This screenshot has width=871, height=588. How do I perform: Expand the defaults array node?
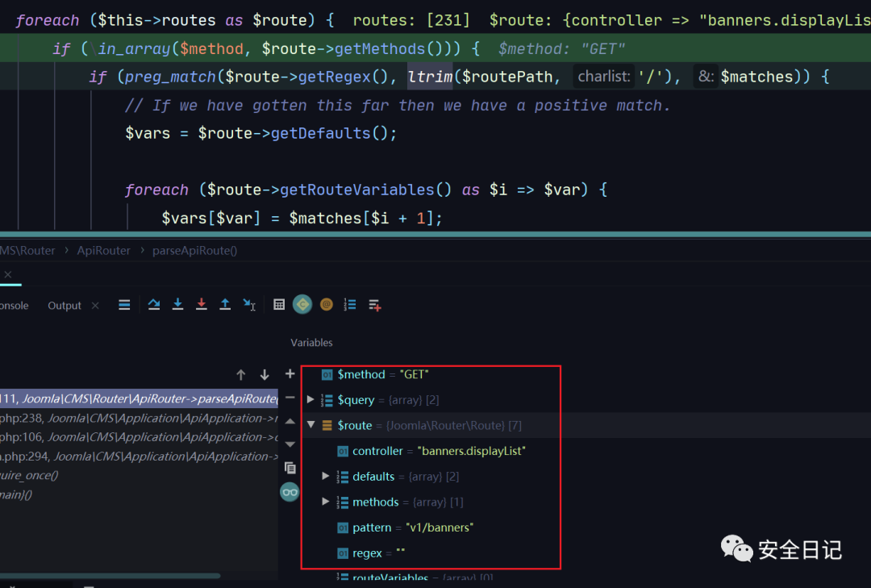[x=326, y=477]
